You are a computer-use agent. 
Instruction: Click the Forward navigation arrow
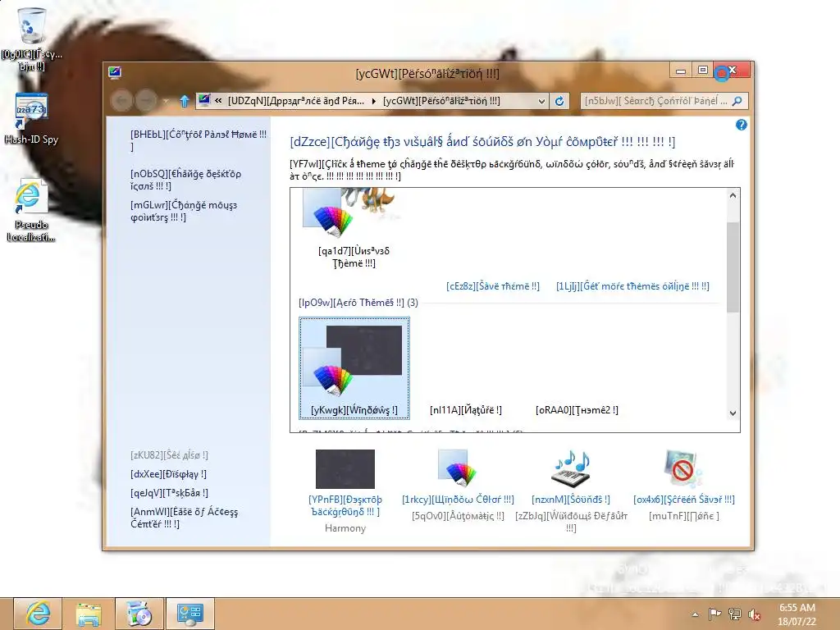pyautogui.click(x=146, y=101)
